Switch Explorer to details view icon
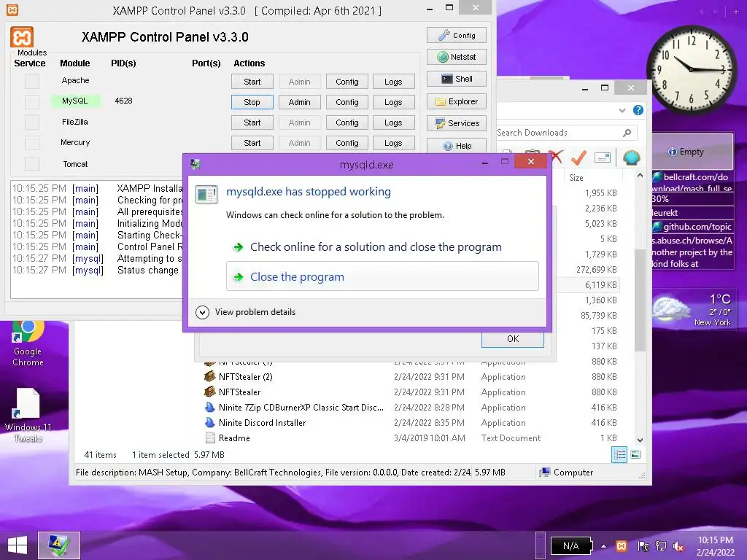Image resolution: width=747 pixels, height=560 pixels. [x=619, y=455]
